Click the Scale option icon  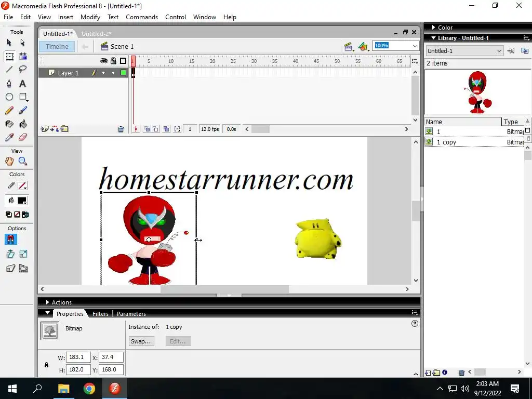[x=23, y=254]
